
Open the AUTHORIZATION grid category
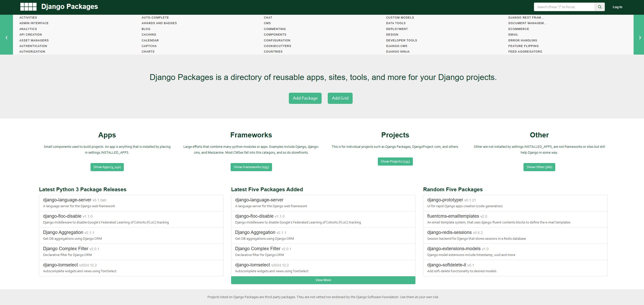(32, 52)
